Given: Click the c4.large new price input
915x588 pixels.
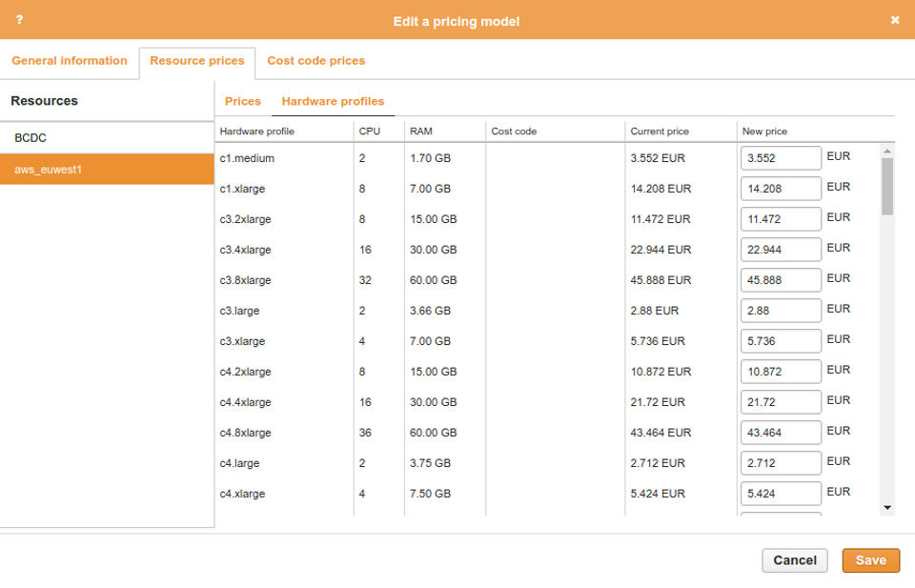Looking at the screenshot, I should (781, 463).
